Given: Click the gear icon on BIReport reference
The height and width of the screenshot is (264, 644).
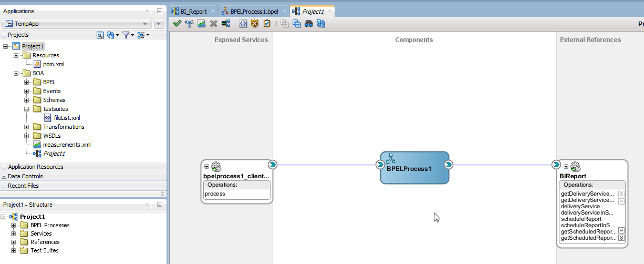Looking at the screenshot, I should point(575,167).
